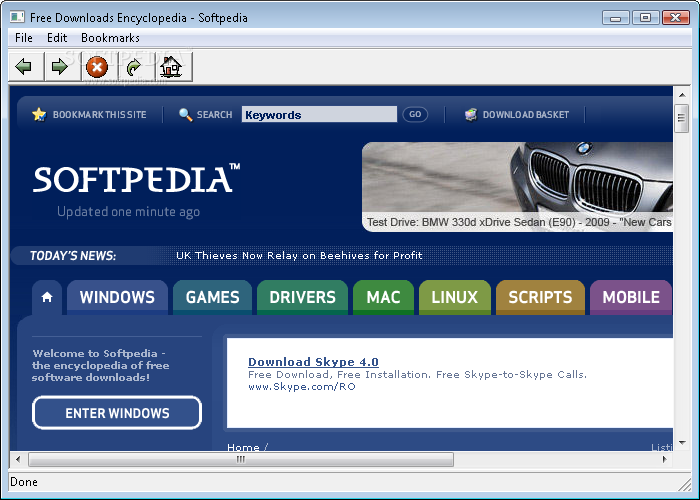The image size is (700, 500).
Task: Open the File menu
Action: tap(24, 38)
